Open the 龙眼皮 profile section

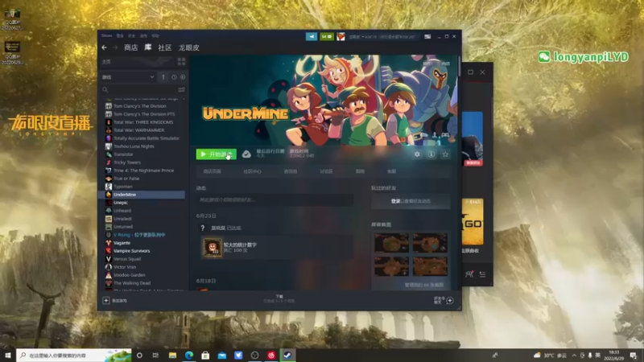coord(189,47)
